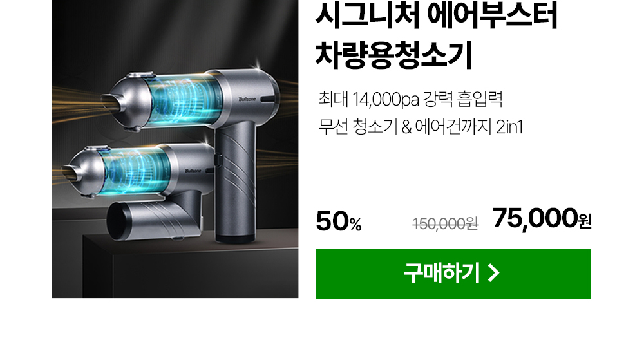This screenshot has height=347, width=644.
Task: Select the 최대 14,000pa 강력 흡입력 description
Action: (410, 99)
